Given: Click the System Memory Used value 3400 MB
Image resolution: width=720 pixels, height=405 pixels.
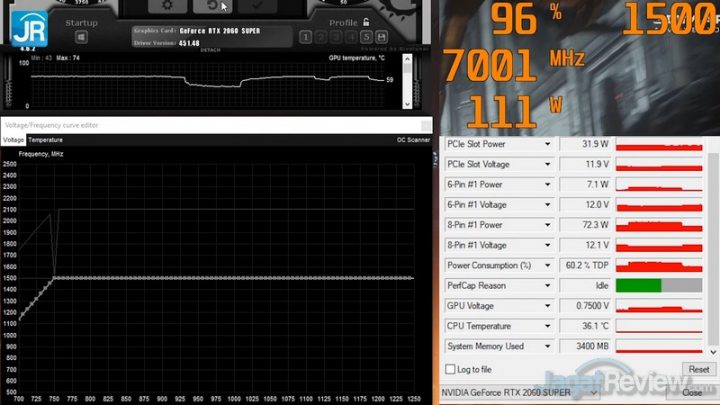Looking at the screenshot, I should pyautogui.click(x=585, y=346).
